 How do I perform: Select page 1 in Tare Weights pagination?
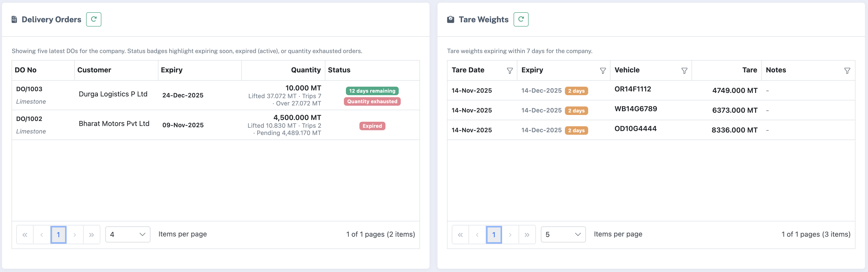pyautogui.click(x=494, y=234)
